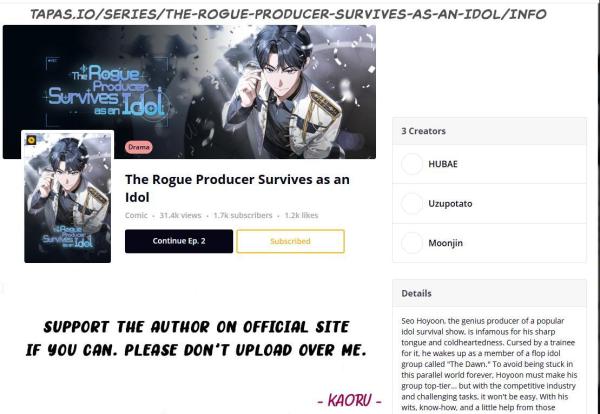Image resolution: width=600 pixels, height=414 pixels.
Task: Click the 1.7k subscribers count
Action: point(243,215)
